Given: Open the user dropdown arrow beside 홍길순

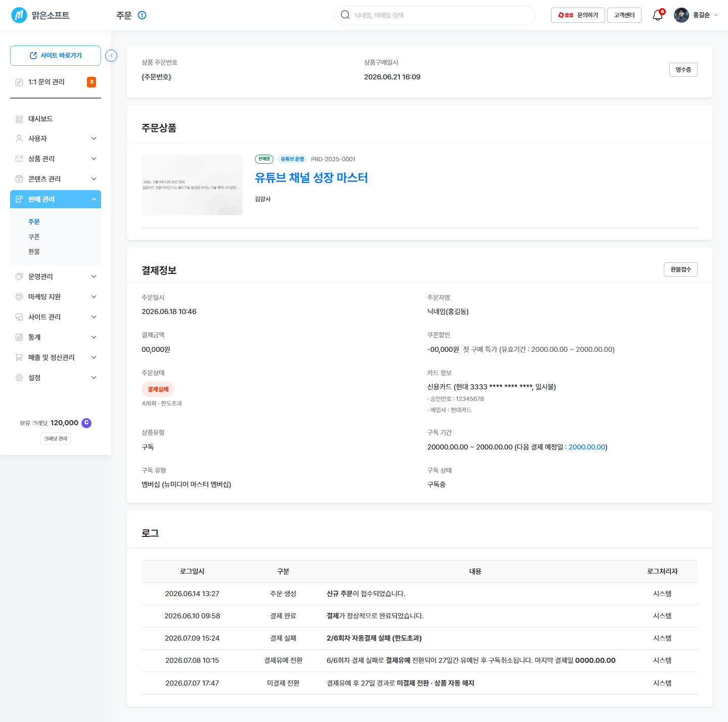Looking at the screenshot, I should [x=716, y=15].
